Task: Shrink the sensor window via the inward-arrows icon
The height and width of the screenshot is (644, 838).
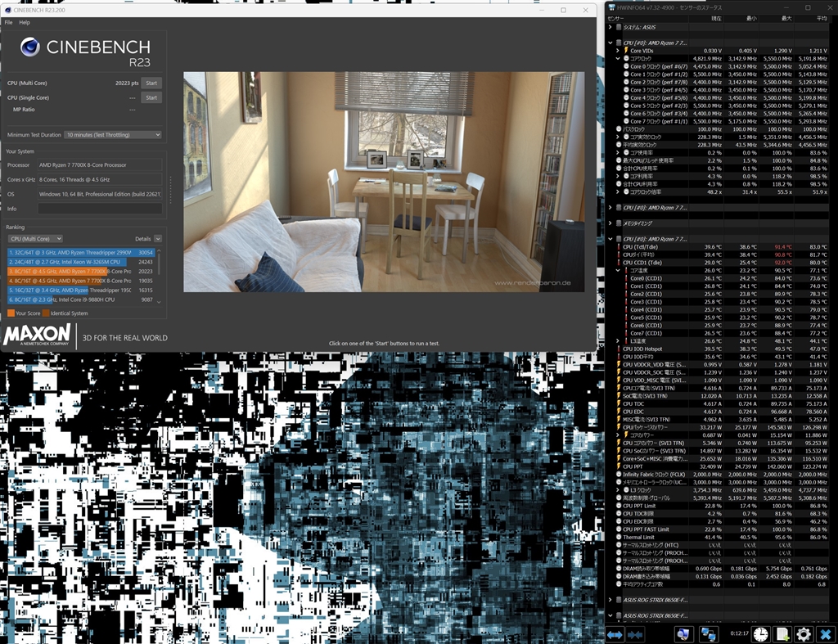Action: coord(633,634)
